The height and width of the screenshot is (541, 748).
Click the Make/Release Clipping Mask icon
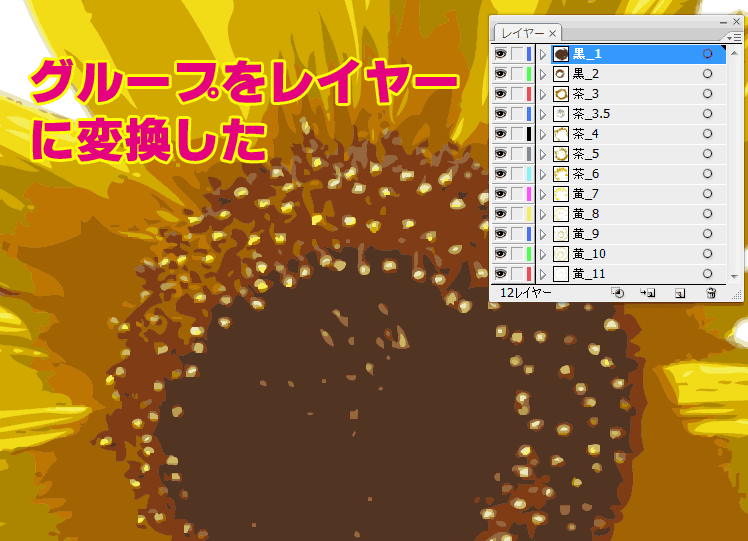point(618,293)
